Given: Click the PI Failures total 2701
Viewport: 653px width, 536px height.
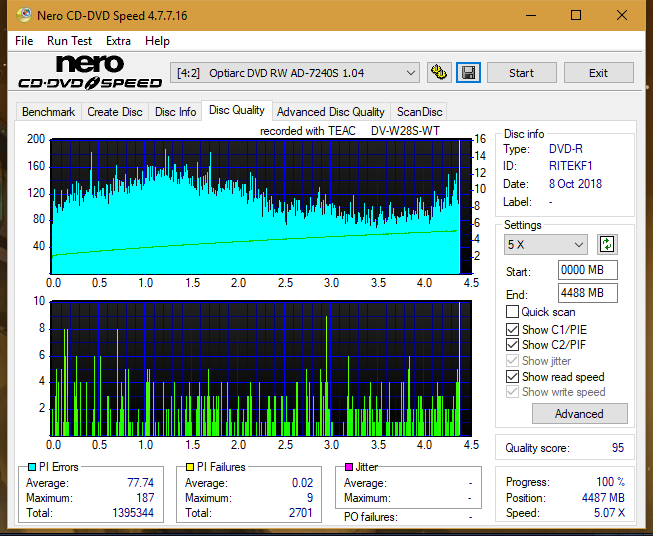Looking at the screenshot, I should point(301,512).
